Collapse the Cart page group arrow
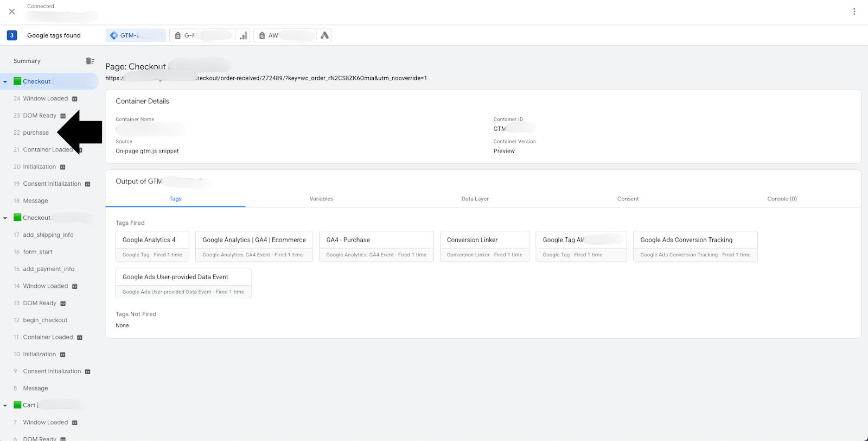 (x=5, y=406)
